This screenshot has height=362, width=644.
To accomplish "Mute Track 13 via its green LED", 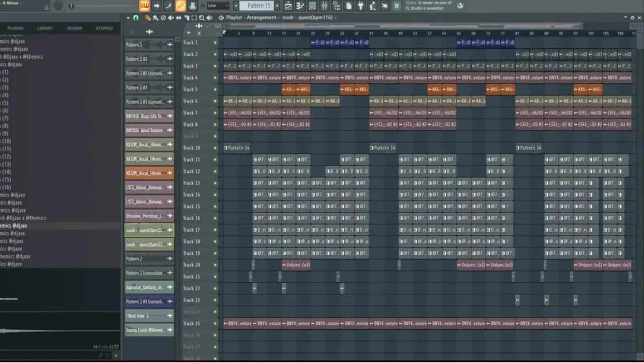I will [215, 183].
